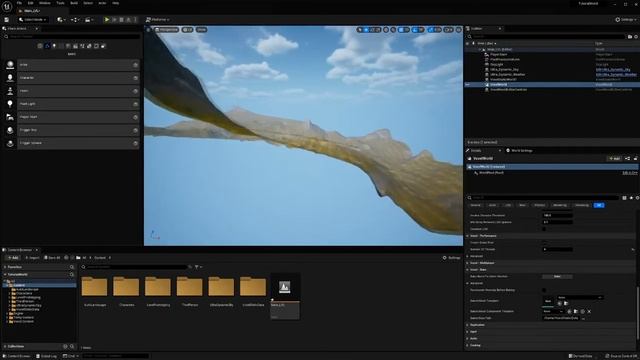Click the Point Light actor icon
640x360 pixels.
tap(10, 104)
